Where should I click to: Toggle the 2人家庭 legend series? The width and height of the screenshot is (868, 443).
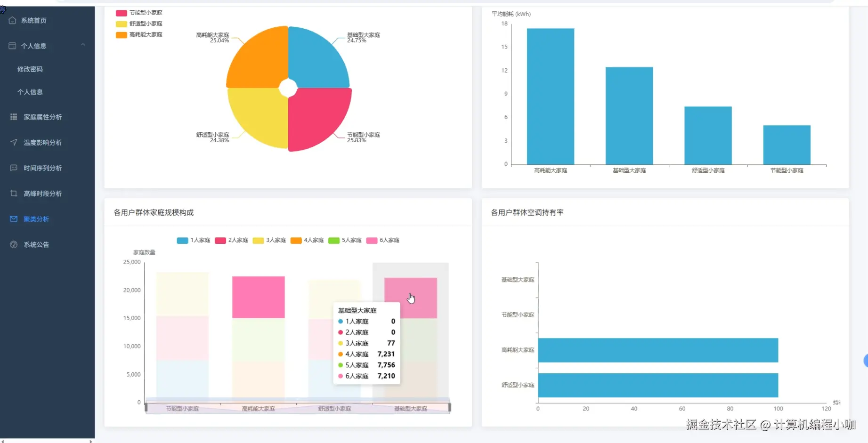(231, 240)
